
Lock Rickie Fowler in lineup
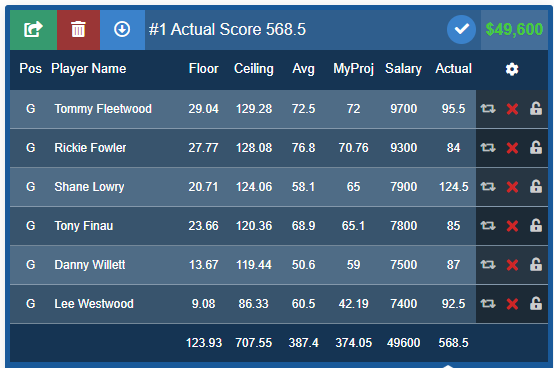click(536, 147)
